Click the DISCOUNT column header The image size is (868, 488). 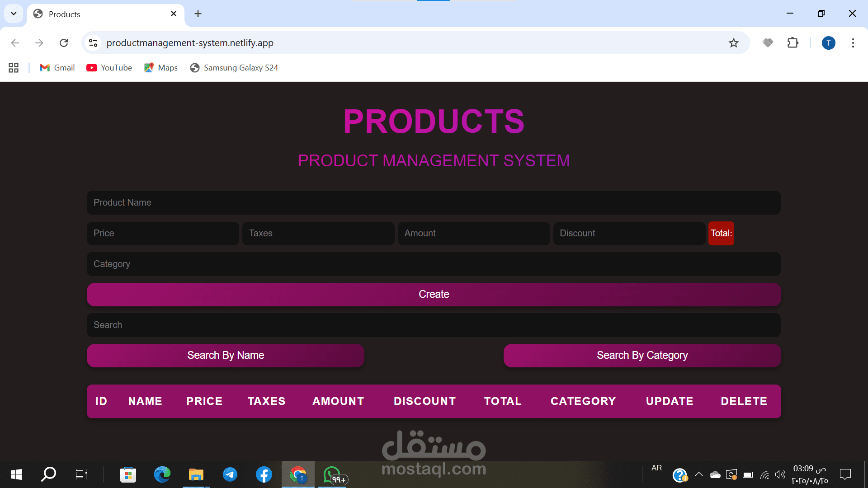coord(425,401)
